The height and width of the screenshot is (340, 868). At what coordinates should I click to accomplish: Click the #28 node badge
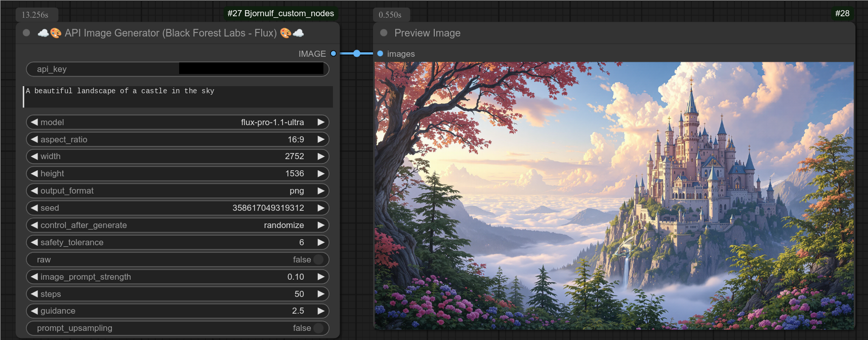pyautogui.click(x=842, y=14)
